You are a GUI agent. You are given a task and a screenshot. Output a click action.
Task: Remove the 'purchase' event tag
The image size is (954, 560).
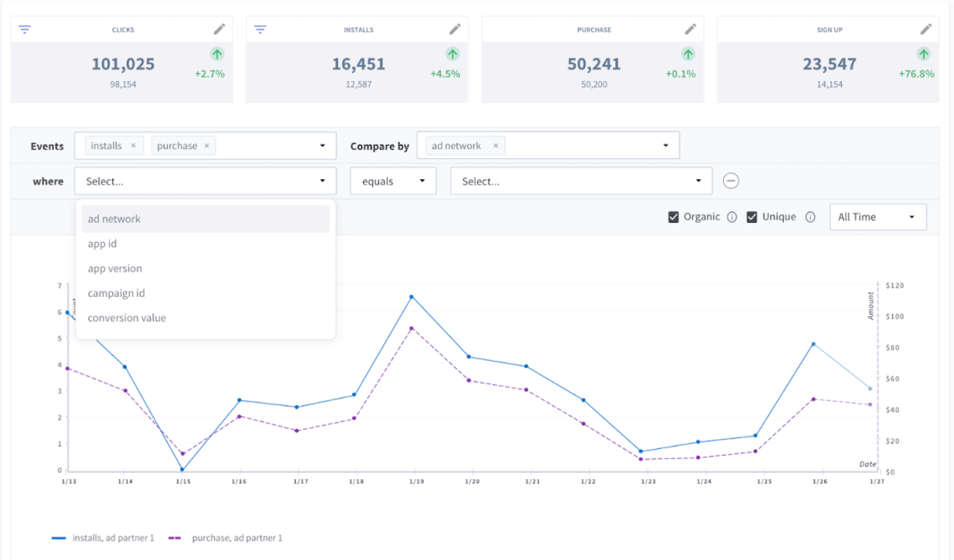207,145
